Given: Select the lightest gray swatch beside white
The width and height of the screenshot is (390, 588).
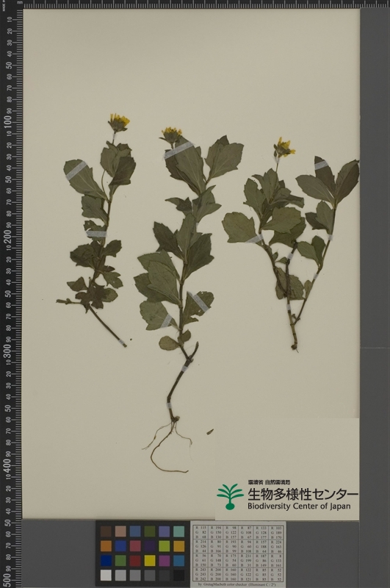Looking at the screenshot, I should tap(120, 576).
